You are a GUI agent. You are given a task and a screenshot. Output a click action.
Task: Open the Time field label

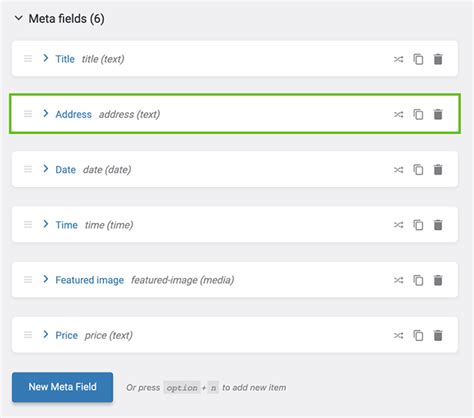pos(67,225)
